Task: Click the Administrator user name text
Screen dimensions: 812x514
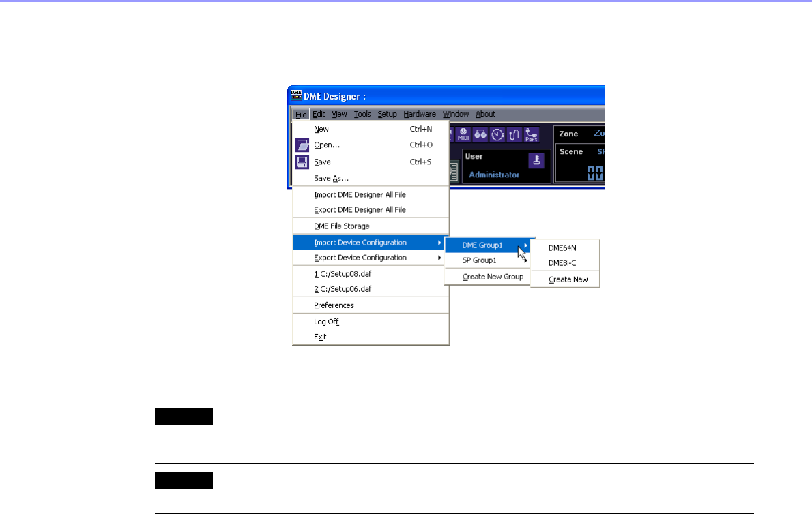Action: click(x=494, y=175)
